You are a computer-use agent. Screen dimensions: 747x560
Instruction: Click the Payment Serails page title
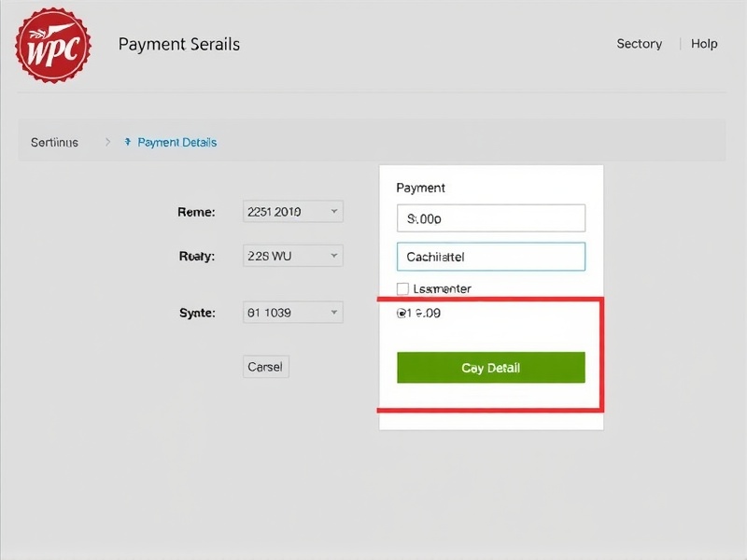tap(179, 44)
